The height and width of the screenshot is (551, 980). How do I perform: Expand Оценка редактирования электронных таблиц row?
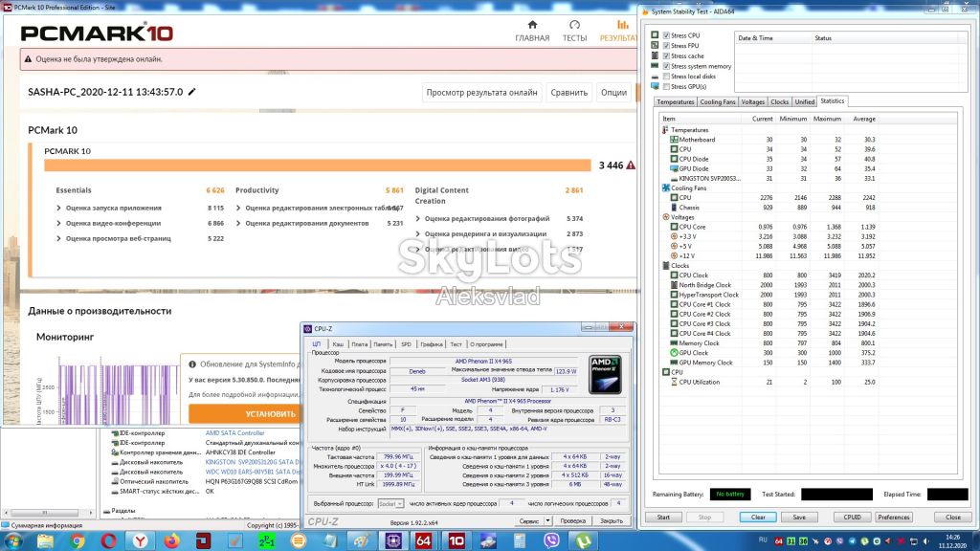tap(238, 208)
